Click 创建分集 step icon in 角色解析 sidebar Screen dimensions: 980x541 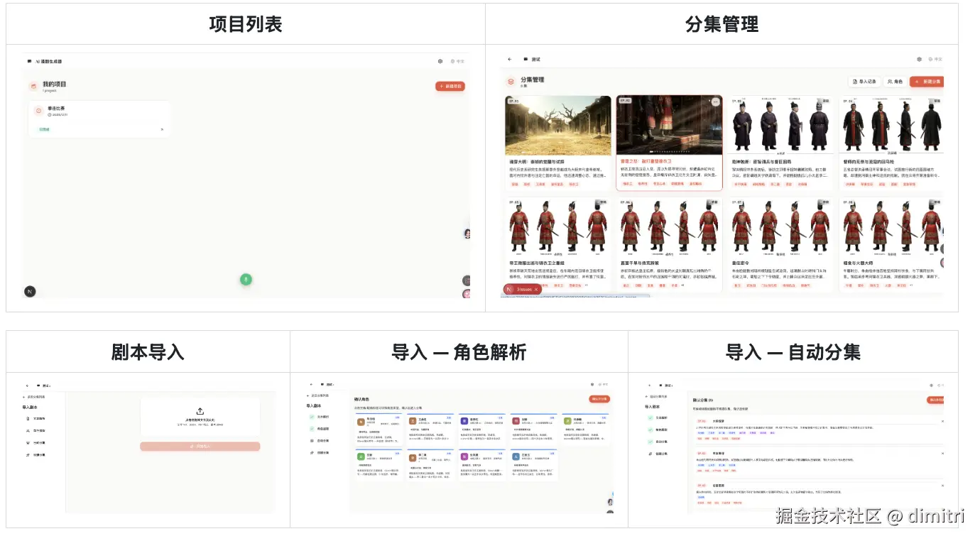pos(312,453)
